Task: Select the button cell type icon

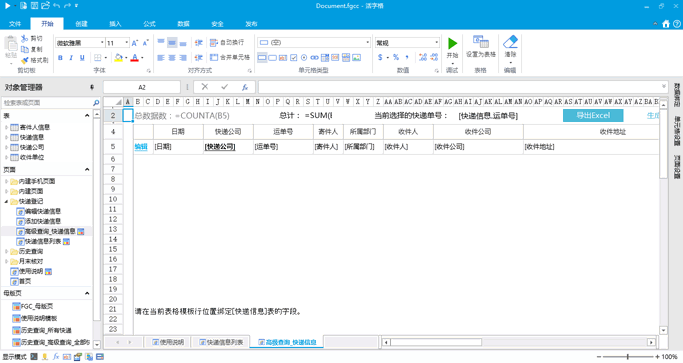Action: pyautogui.click(x=272, y=58)
